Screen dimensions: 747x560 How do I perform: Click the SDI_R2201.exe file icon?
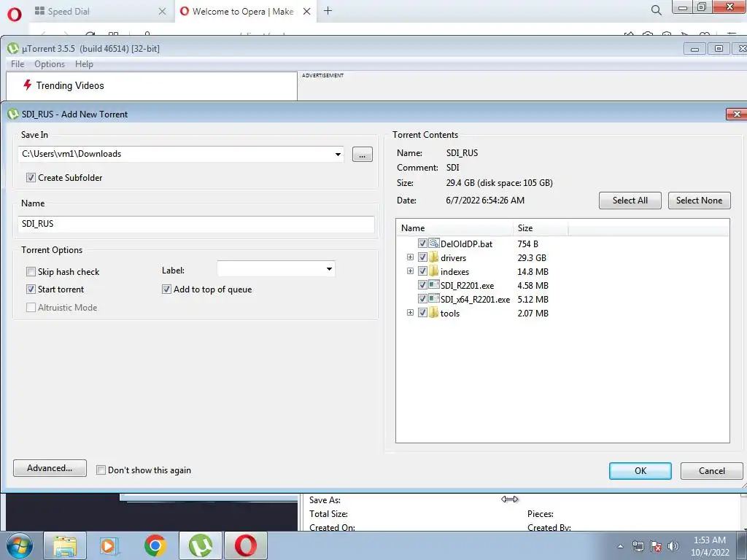coord(433,285)
